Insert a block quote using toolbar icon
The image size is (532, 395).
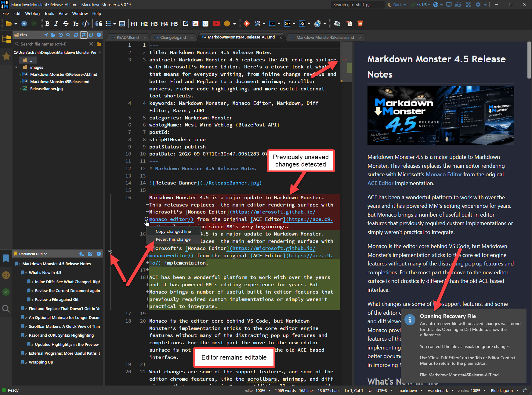[x=99, y=24]
